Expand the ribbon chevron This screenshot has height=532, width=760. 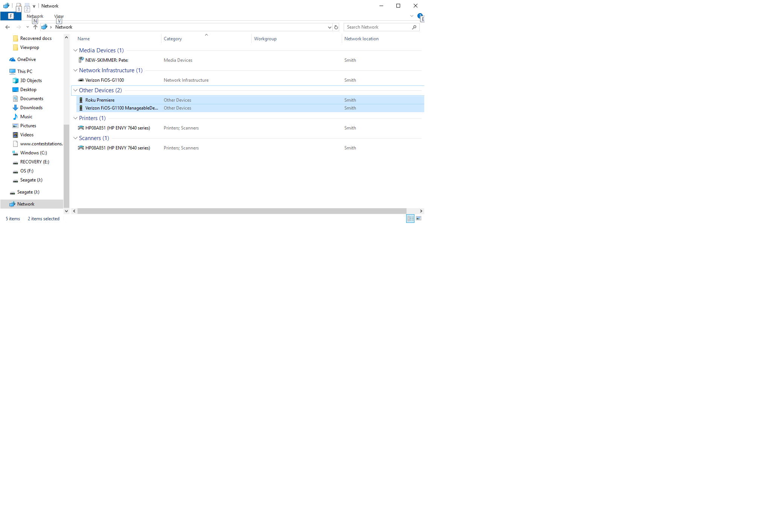tap(412, 16)
